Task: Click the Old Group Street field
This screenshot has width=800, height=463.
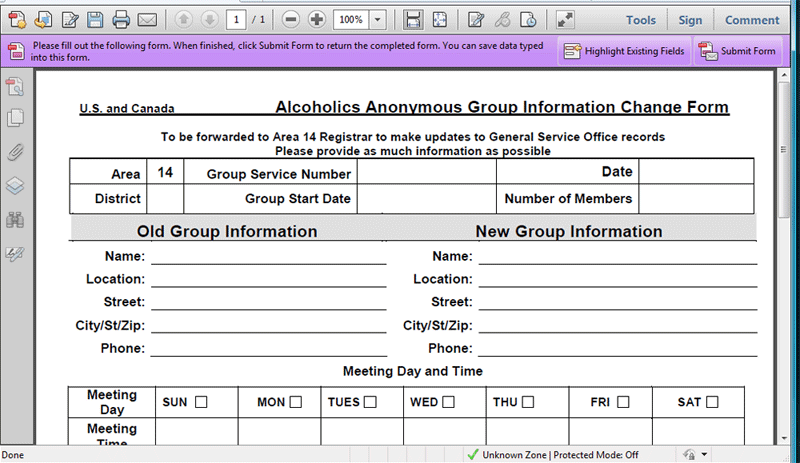Action: tap(268, 302)
